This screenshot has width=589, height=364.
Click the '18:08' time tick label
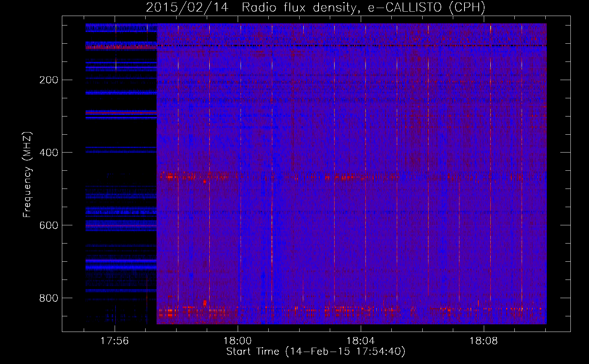pyautogui.click(x=484, y=341)
